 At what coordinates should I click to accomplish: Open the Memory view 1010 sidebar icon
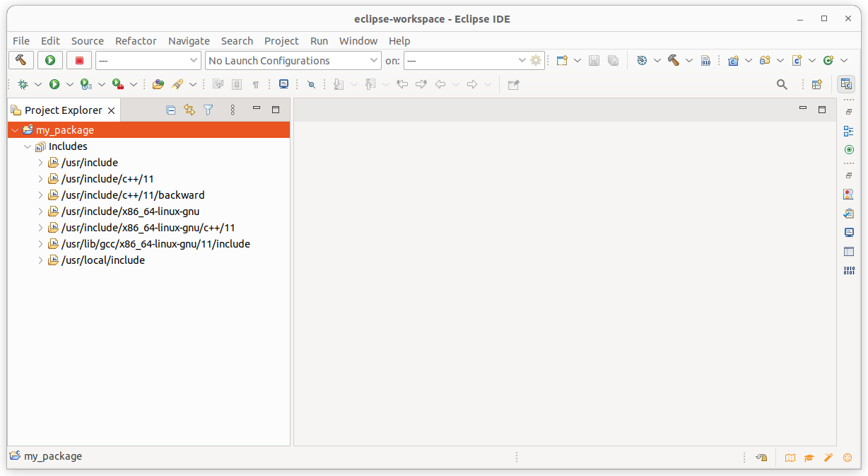coord(848,269)
